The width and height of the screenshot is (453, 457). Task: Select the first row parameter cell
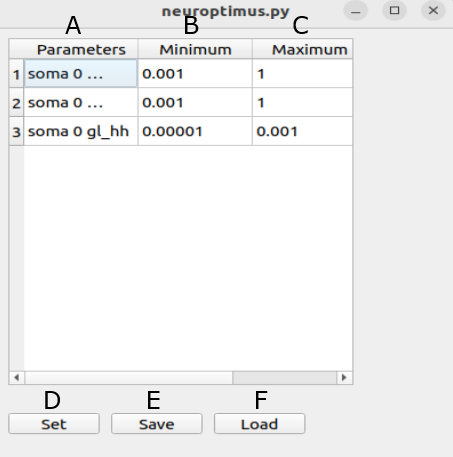(x=81, y=74)
